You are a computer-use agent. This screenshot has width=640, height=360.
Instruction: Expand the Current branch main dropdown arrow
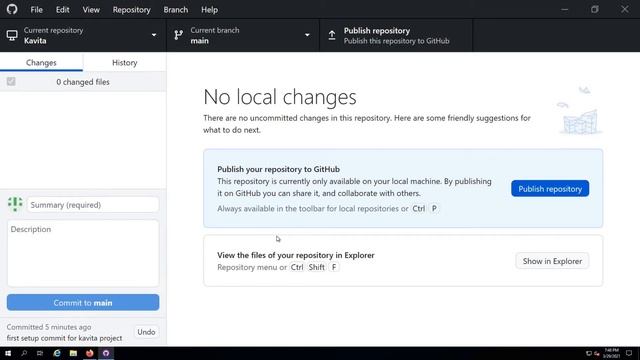click(x=307, y=35)
